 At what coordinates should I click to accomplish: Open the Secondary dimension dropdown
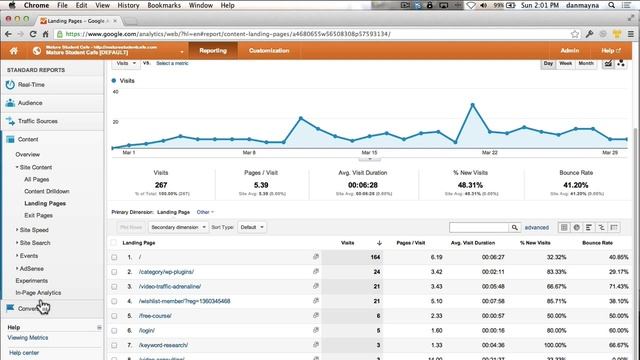pos(178,227)
